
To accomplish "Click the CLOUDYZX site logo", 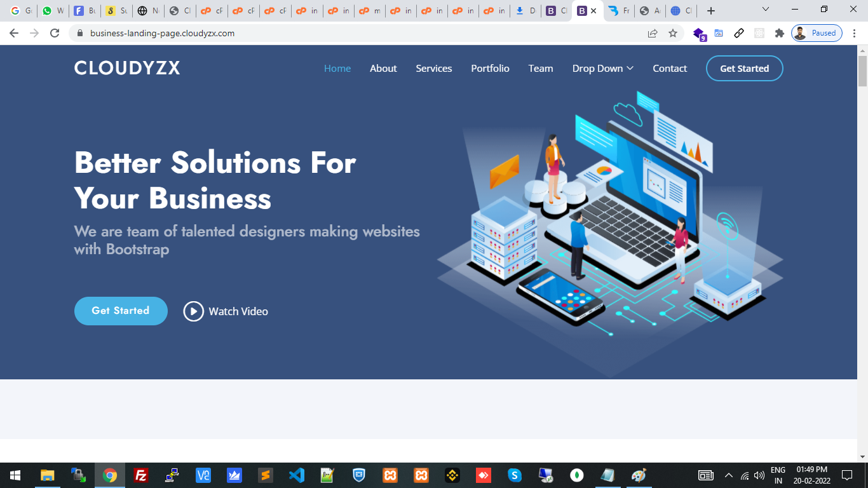I will tap(127, 68).
